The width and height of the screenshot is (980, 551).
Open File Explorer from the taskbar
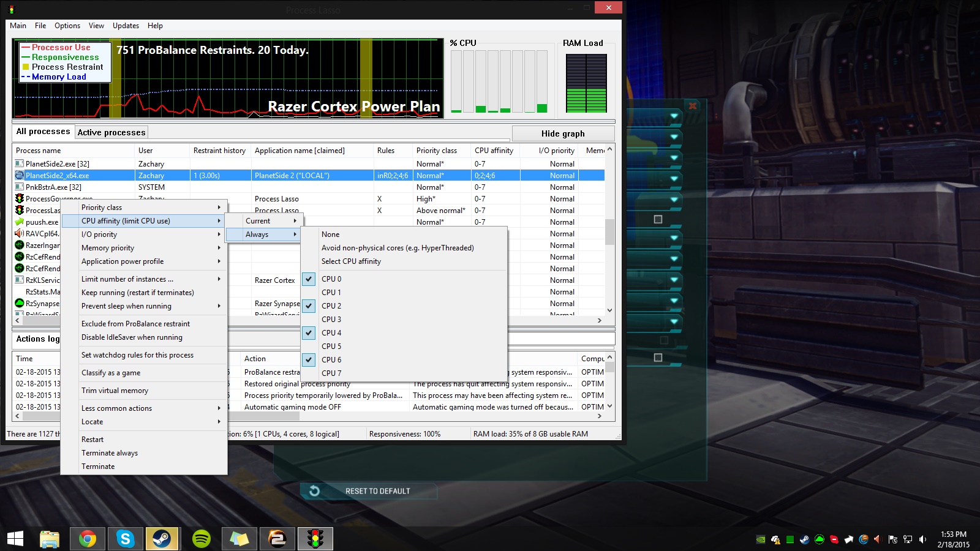50,539
